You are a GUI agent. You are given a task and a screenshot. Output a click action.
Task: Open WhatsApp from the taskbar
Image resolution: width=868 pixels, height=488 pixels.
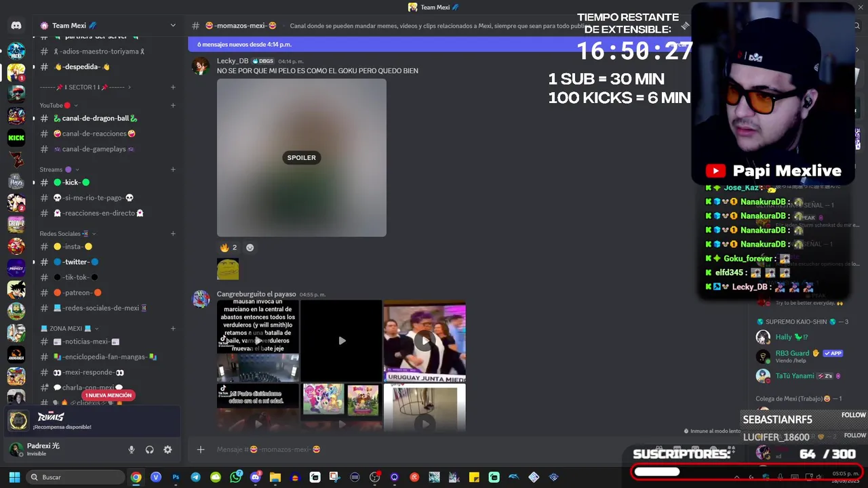tap(235, 477)
